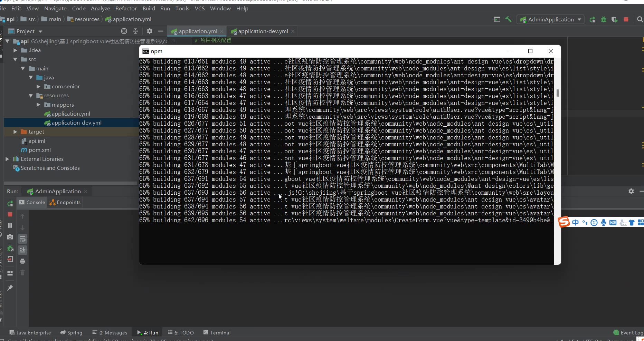This screenshot has height=341, width=644.
Task: Close the application-dev.yml editor tab
Action: 293,31
